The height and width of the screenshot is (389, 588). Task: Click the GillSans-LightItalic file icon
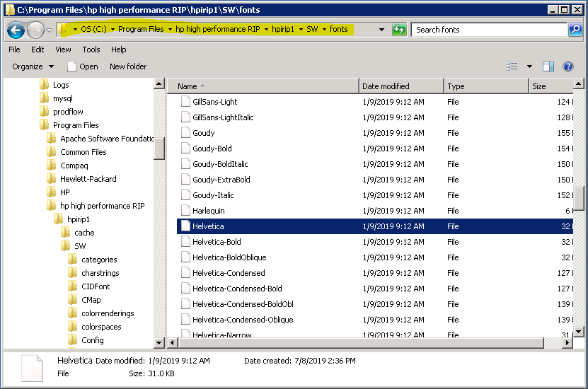pyautogui.click(x=185, y=117)
